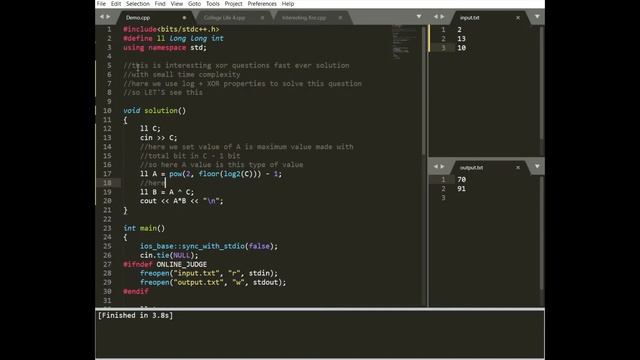
Task: Click the '#endif' line
Action: [x=136, y=291]
